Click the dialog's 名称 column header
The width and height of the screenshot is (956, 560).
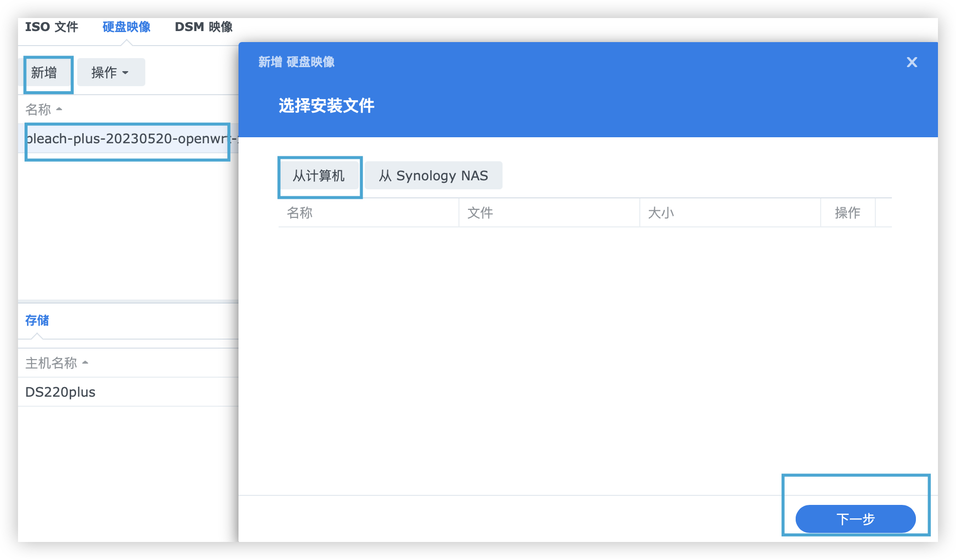(x=300, y=213)
